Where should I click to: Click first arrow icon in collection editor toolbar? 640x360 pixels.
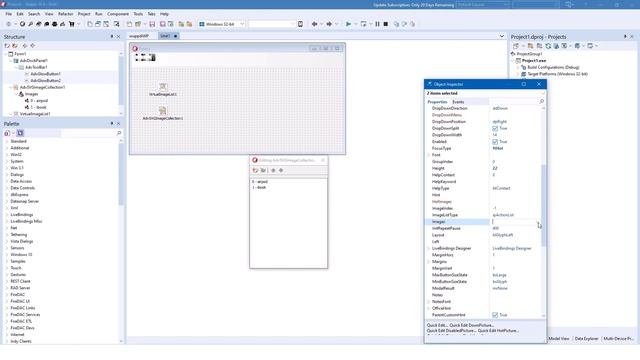pos(273,170)
